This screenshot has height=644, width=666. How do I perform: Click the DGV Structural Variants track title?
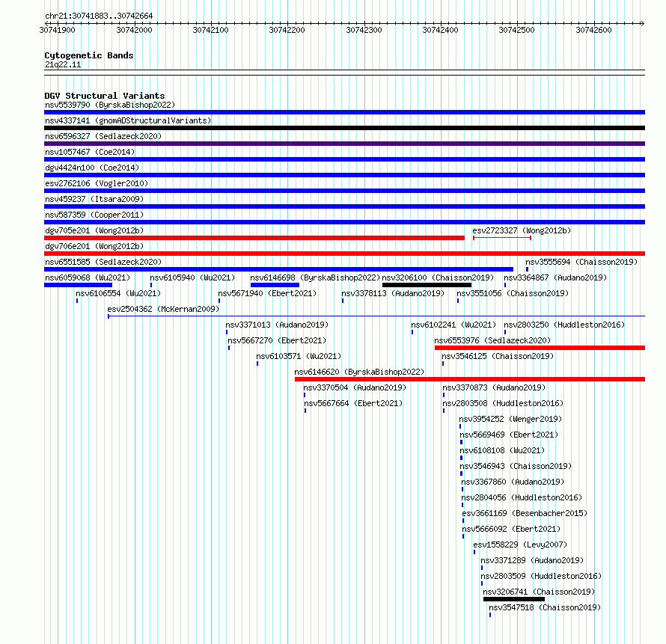coord(105,96)
